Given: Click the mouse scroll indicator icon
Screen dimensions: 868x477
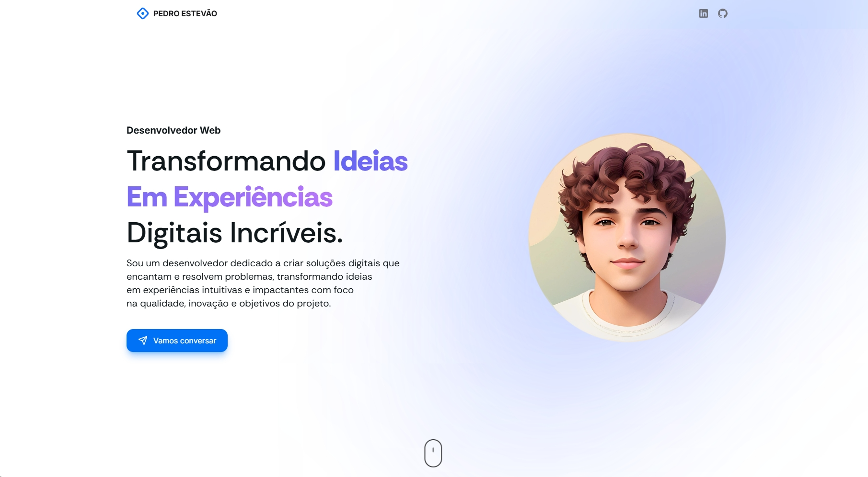Looking at the screenshot, I should point(433,453).
